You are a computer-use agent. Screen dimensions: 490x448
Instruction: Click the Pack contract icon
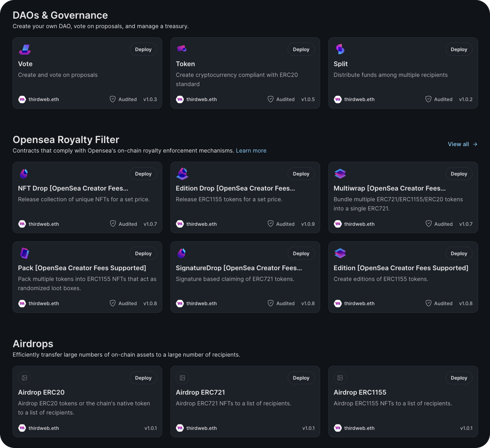pos(24,254)
